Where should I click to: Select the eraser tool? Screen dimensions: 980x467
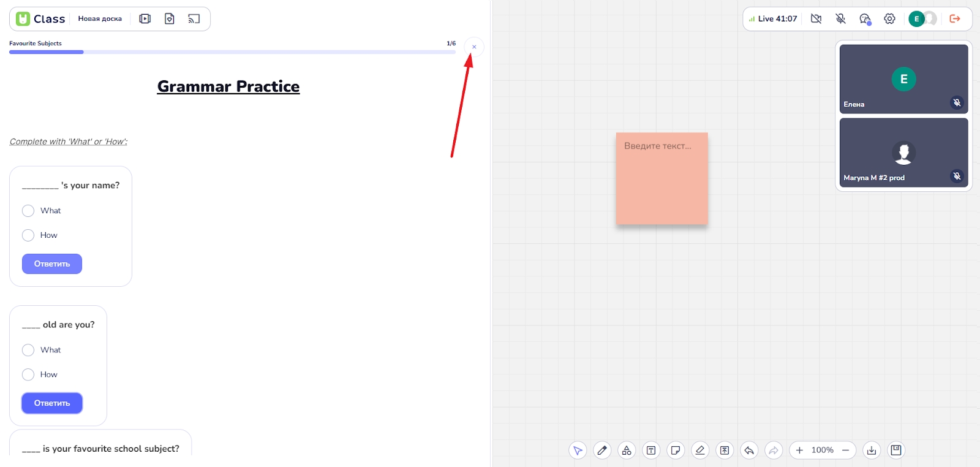(700, 450)
